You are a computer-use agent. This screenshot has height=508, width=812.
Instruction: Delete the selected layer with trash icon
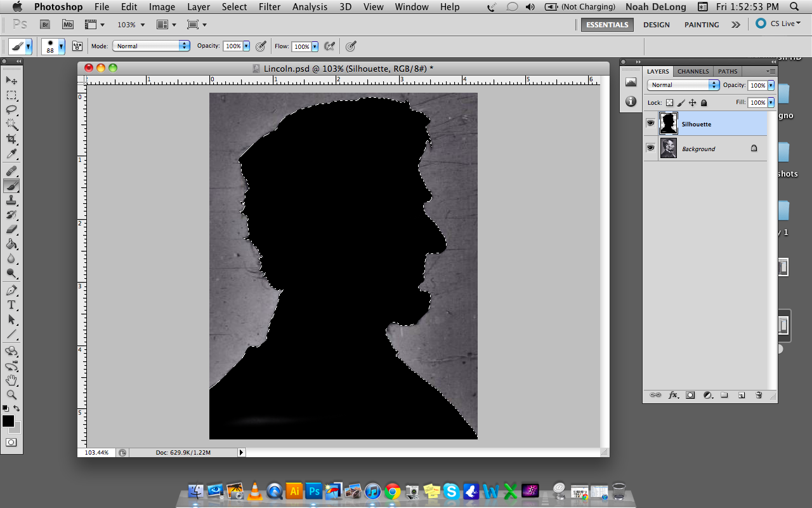(759, 395)
